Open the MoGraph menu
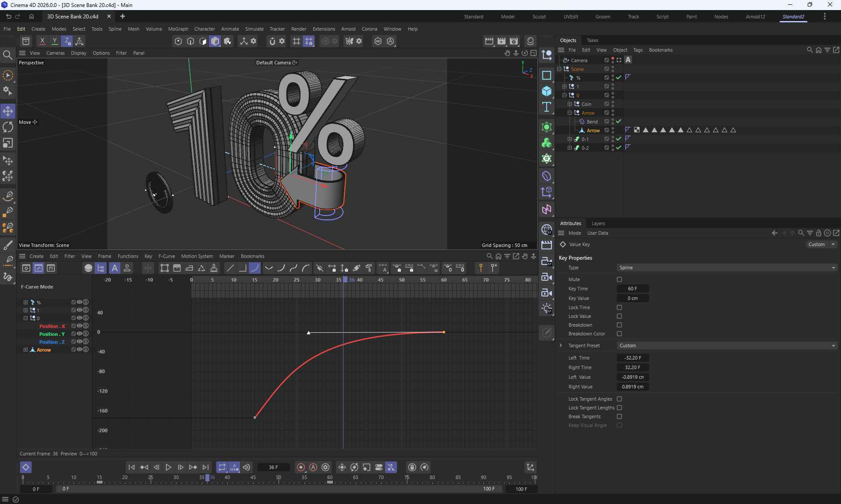Image resolution: width=841 pixels, height=504 pixels. click(178, 29)
